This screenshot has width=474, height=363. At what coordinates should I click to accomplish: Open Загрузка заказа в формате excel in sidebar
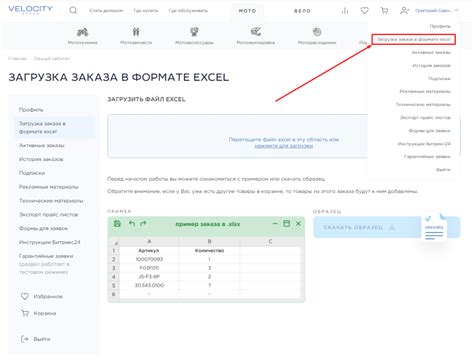click(x=55, y=127)
